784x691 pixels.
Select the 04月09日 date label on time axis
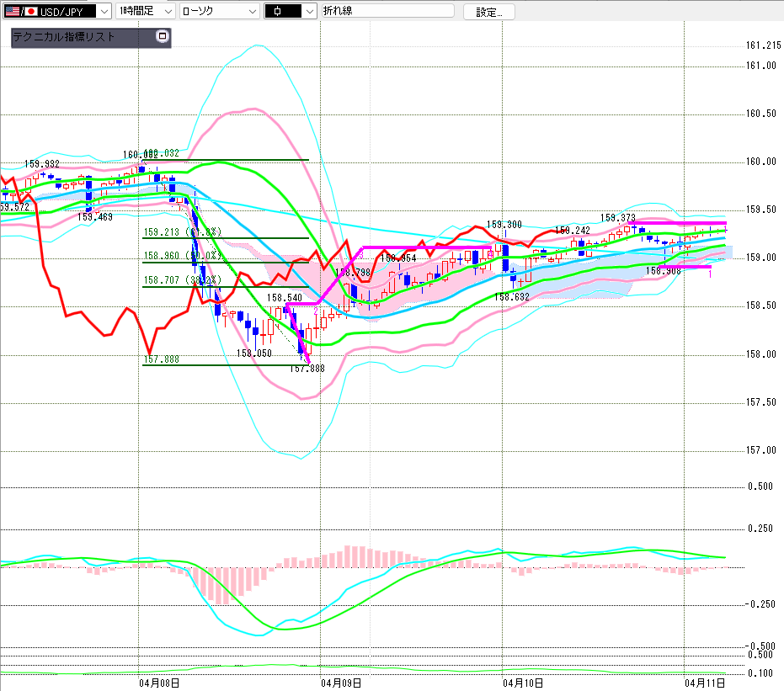click(340, 682)
